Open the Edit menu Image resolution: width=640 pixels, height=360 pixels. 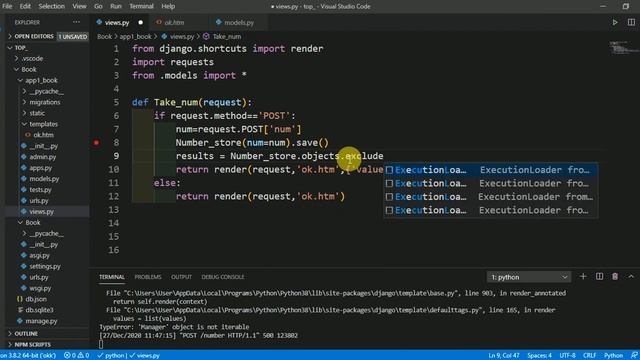(25, 6)
